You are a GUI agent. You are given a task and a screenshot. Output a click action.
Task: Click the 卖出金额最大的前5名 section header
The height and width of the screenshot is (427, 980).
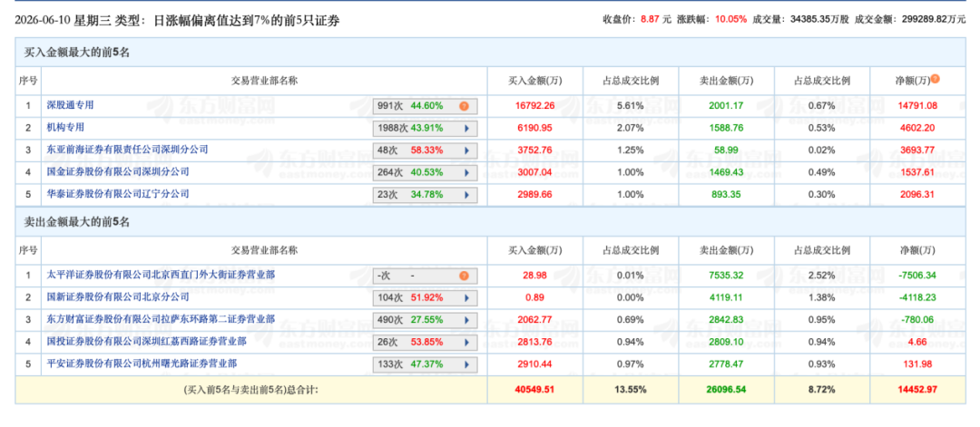490,221
